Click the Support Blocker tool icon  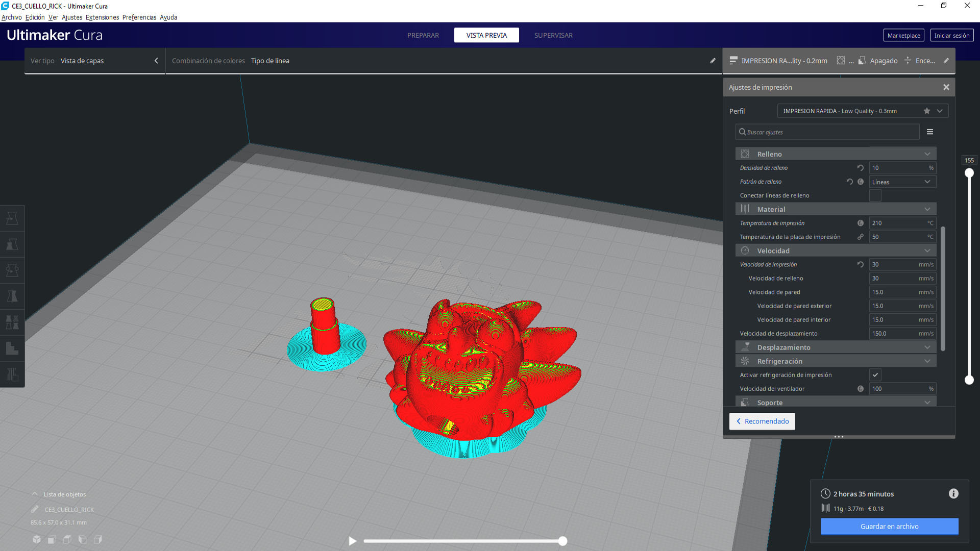(12, 374)
